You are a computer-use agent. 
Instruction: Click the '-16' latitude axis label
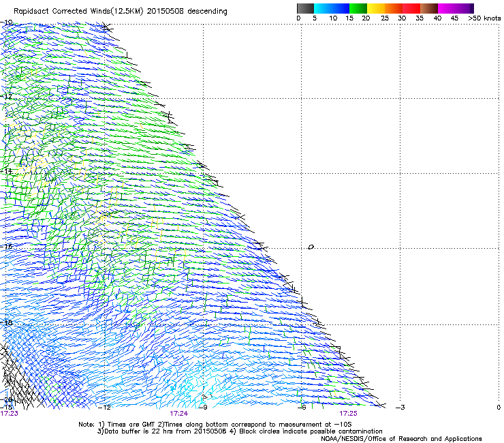pos(6,247)
